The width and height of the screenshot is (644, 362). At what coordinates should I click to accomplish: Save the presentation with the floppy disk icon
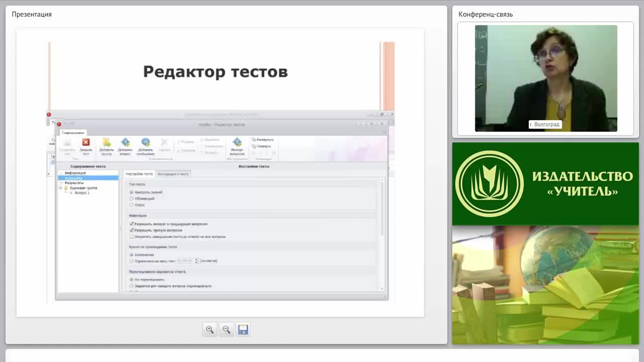243,329
